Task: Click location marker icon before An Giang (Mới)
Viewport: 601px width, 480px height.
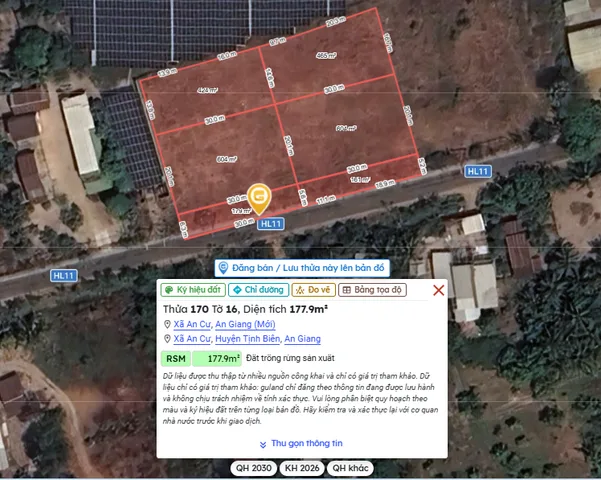Action: 167,324
